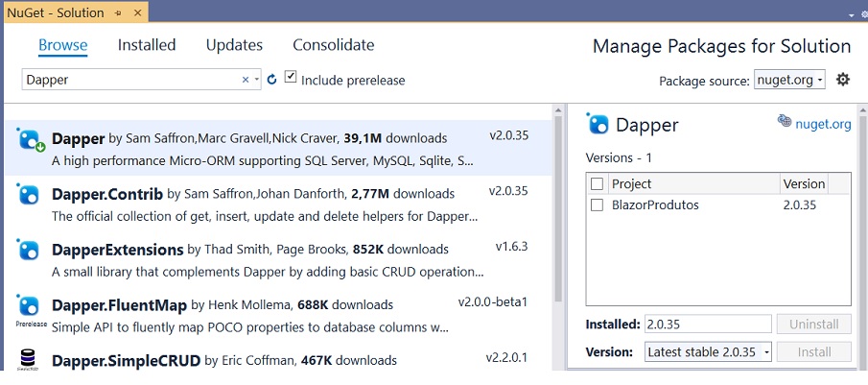Uncheck the Include prerelease checkbox
The image size is (868, 385).
(x=291, y=77)
